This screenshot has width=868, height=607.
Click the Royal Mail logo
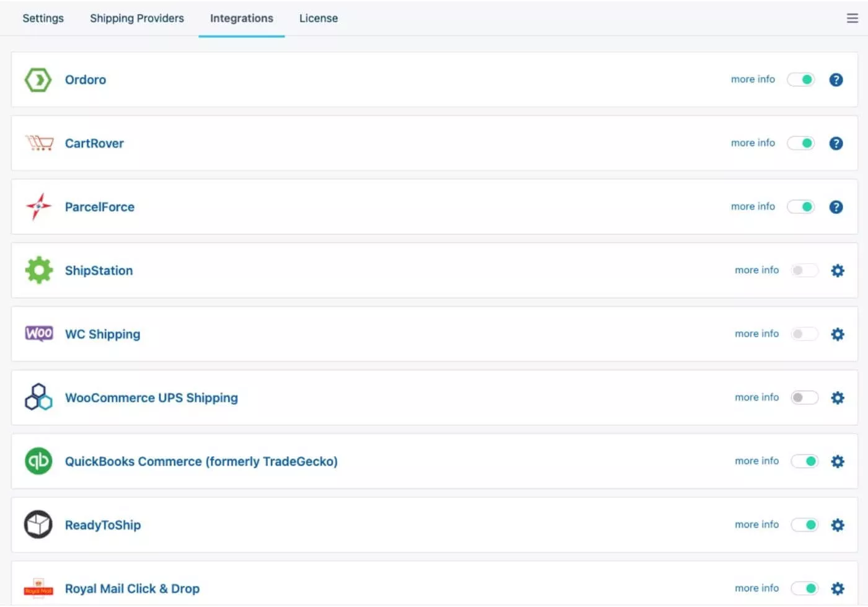click(38, 588)
